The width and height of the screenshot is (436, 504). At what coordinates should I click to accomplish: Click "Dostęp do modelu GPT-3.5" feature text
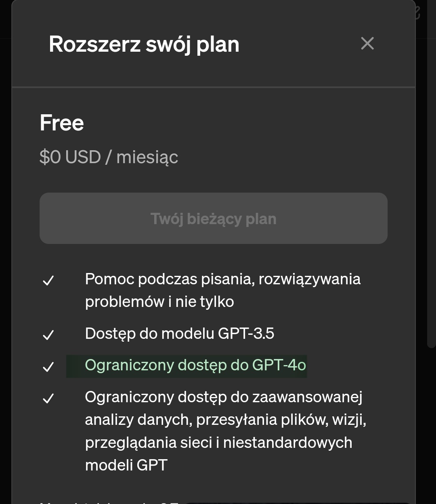[x=180, y=334]
